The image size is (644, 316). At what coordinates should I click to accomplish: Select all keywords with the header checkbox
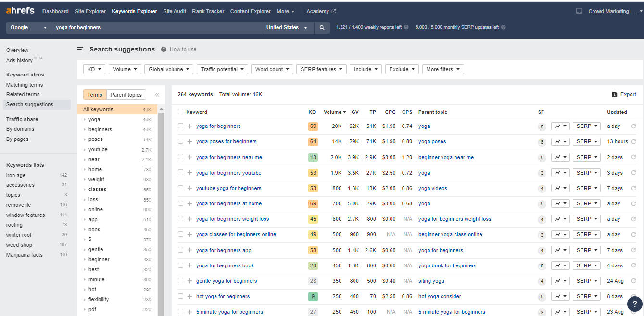click(x=180, y=112)
